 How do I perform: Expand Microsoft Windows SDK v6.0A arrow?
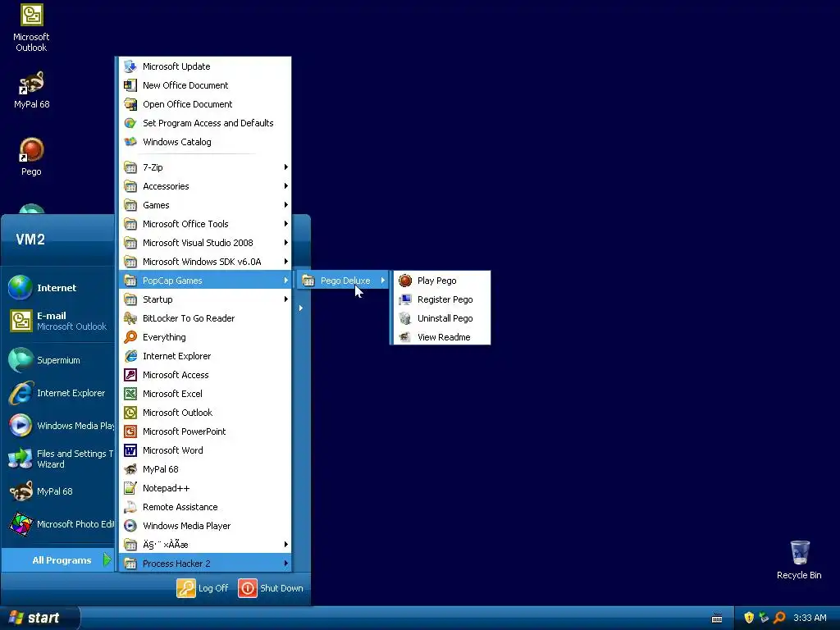tap(286, 262)
